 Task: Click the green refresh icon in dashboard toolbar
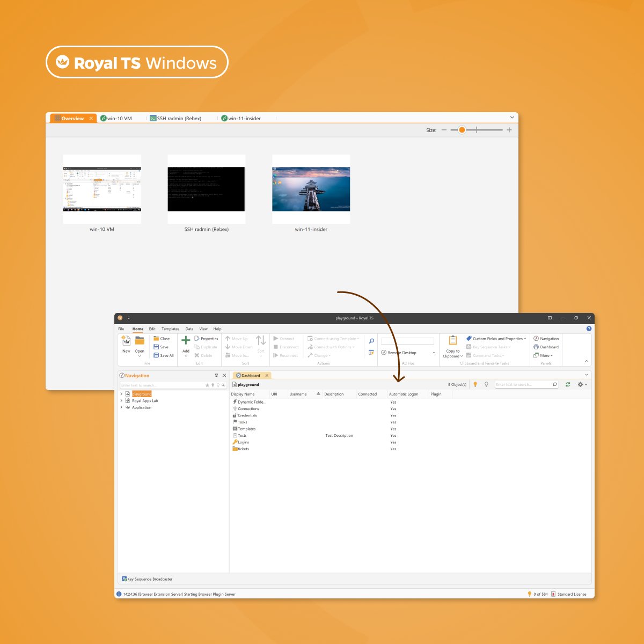coord(568,384)
